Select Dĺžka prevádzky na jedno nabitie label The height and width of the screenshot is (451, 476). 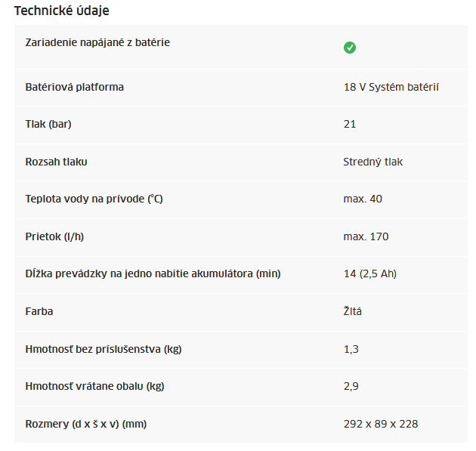pos(153,273)
